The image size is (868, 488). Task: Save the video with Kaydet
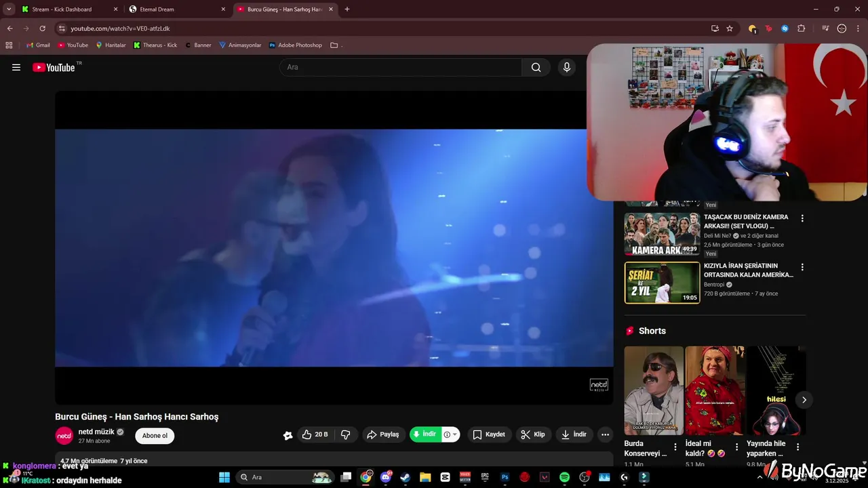pyautogui.click(x=489, y=434)
